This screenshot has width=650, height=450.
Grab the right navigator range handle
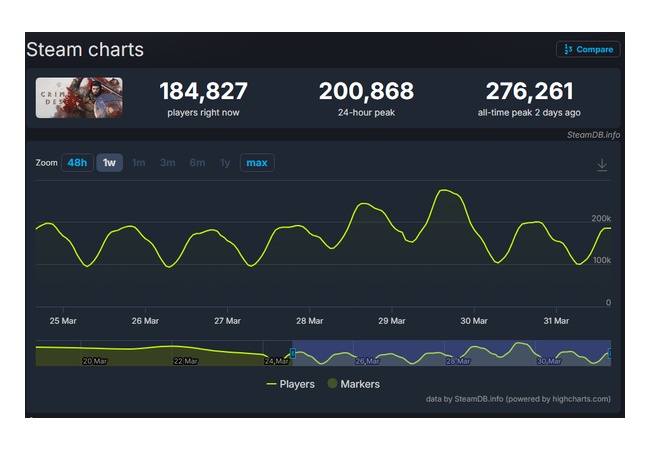609,353
